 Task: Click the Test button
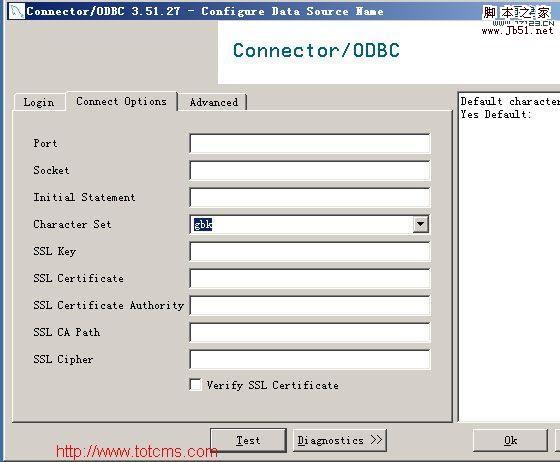[248, 440]
